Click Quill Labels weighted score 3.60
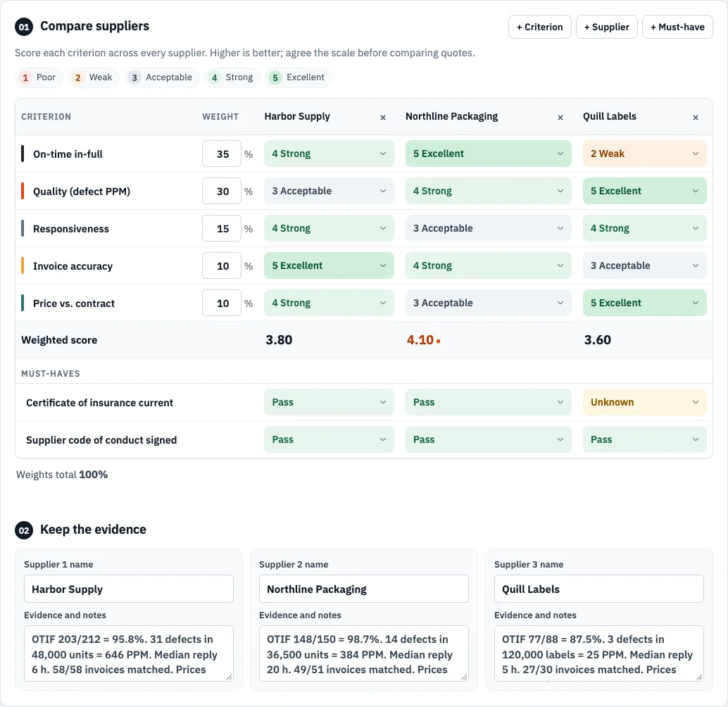728x707 pixels. click(598, 340)
